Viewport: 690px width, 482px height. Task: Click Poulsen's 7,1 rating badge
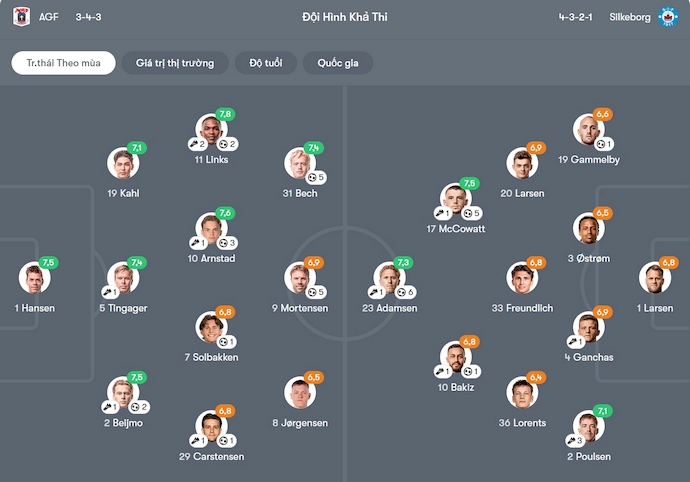click(x=603, y=411)
